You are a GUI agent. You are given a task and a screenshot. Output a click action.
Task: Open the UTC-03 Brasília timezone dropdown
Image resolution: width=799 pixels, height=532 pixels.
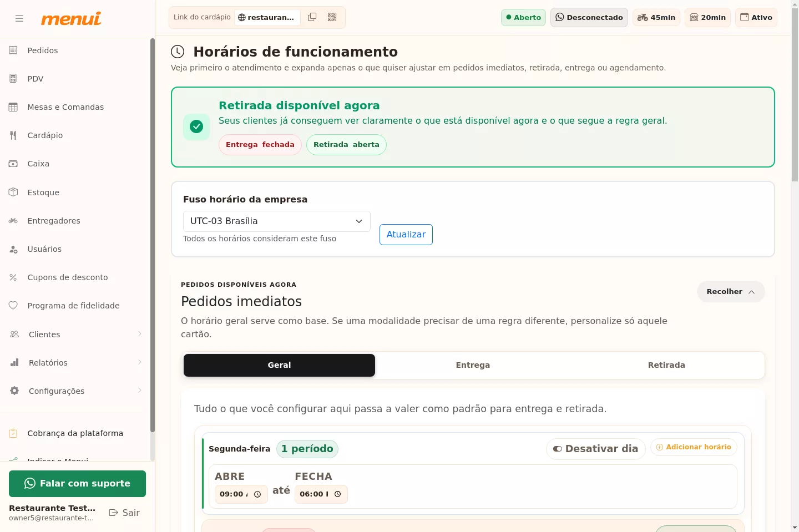point(276,221)
